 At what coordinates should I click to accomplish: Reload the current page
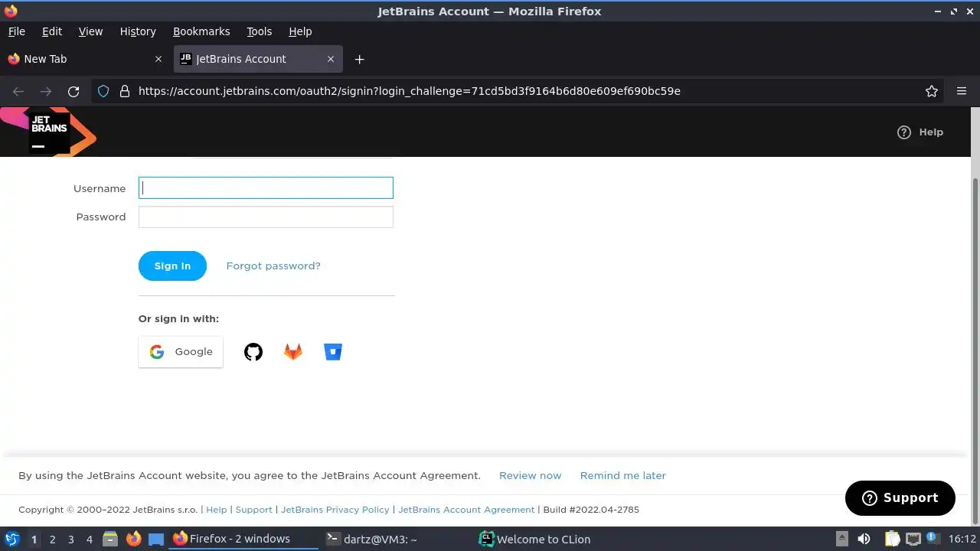click(73, 91)
